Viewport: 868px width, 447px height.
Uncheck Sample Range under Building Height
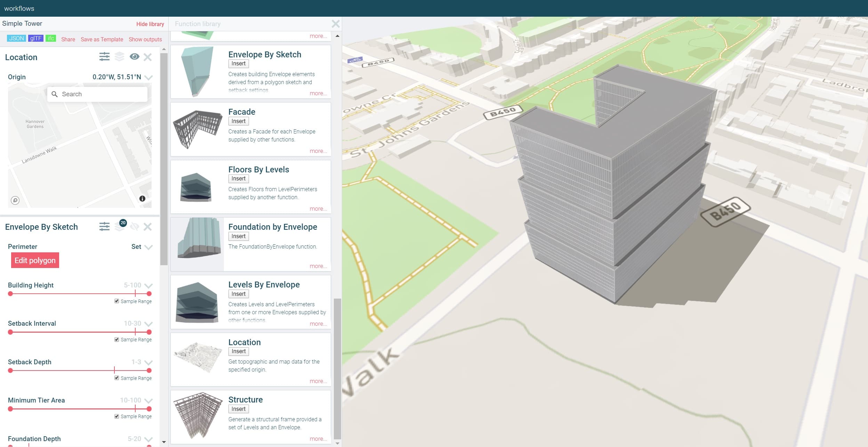click(117, 301)
